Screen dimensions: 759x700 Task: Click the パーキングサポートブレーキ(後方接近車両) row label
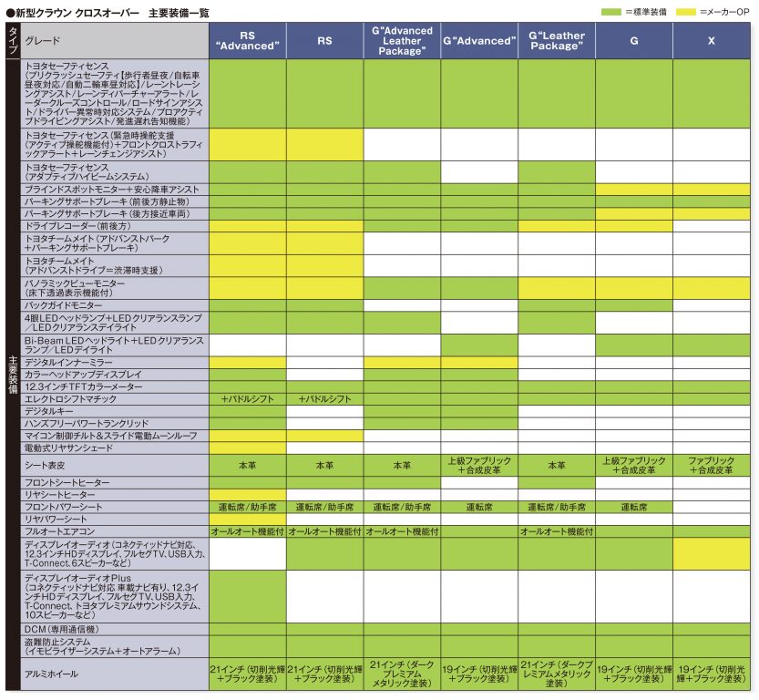pyautogui.click(x=114, y=213)
